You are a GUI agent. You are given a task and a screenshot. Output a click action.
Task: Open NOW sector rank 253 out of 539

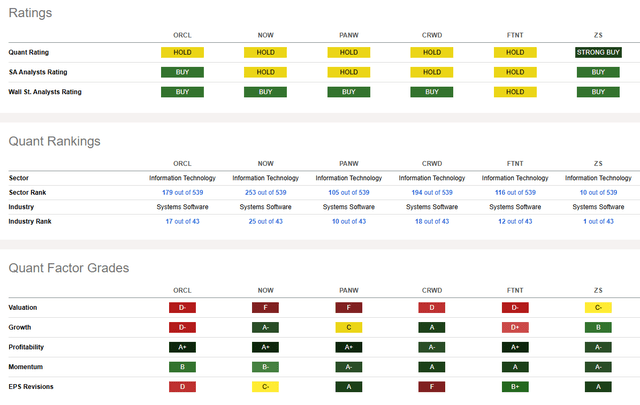pos(265,192)
